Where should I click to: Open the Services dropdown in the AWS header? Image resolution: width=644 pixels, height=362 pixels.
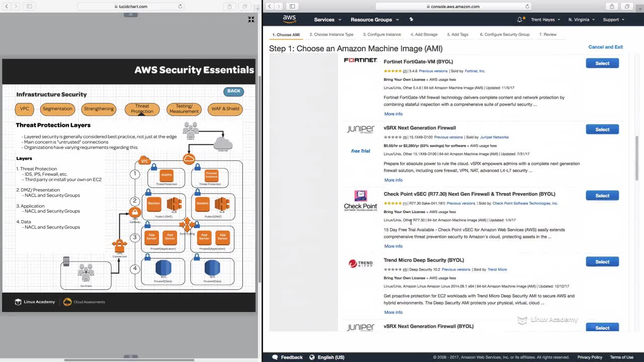[328, 20]
